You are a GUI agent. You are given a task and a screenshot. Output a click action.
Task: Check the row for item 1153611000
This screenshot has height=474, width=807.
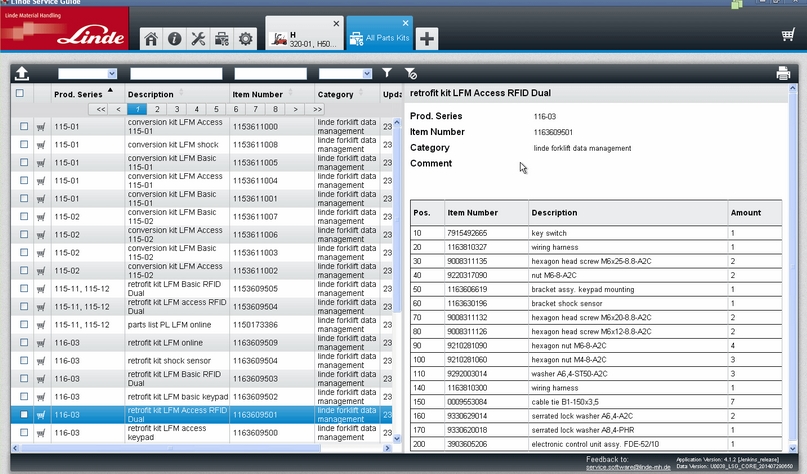click(24, 126)
